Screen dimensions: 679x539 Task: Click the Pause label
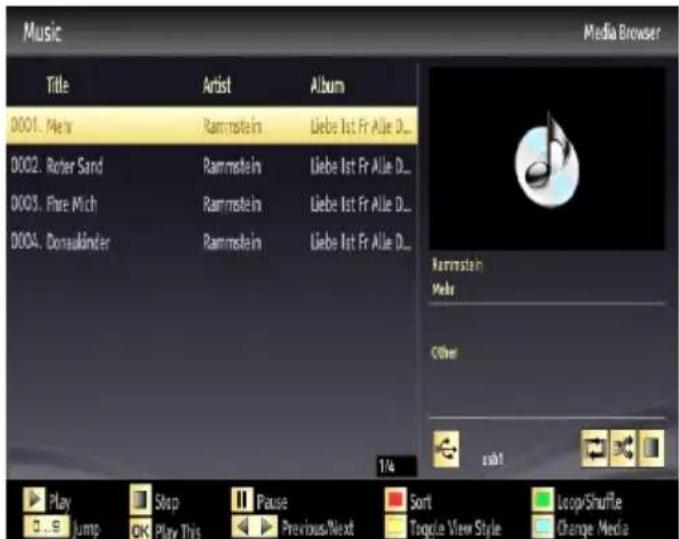(272, 502)
